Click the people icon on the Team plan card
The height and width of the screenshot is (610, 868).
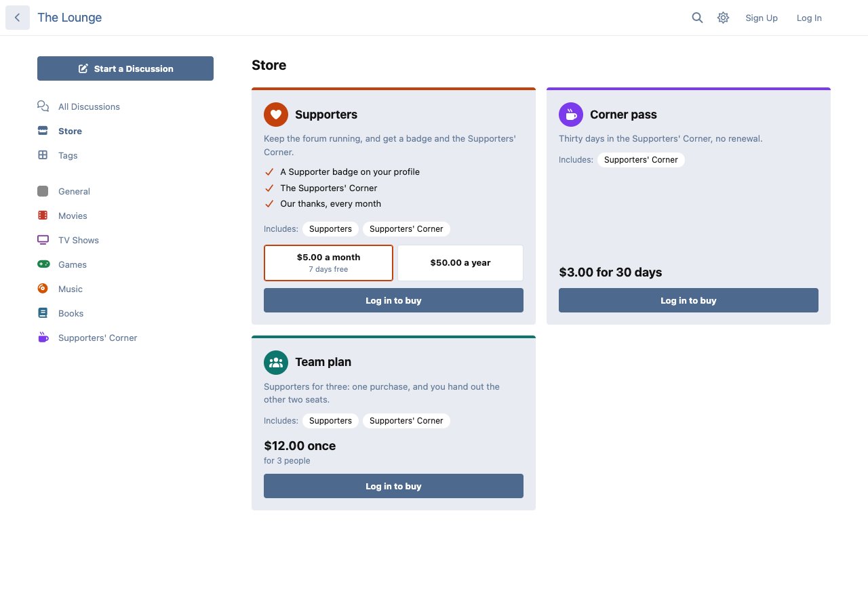coord(276,362)
